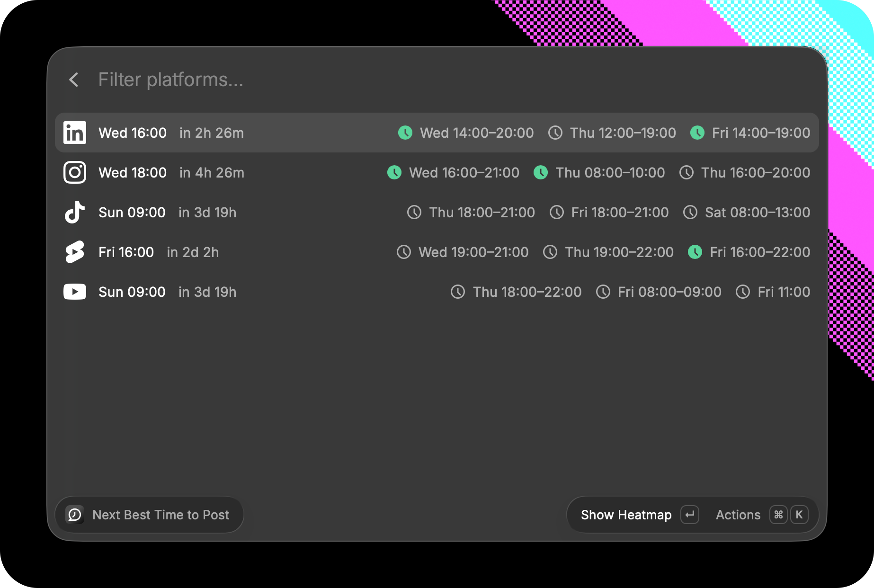Click green clock beside Wed 16:00–21:00

coord(394,172)
